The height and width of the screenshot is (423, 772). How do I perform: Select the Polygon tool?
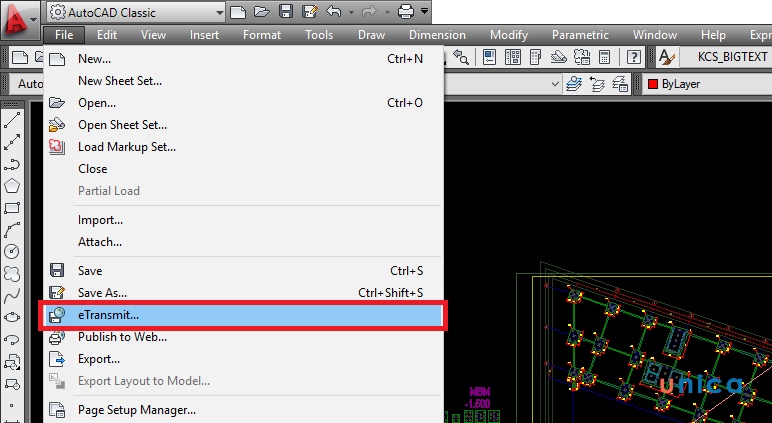(12, 186)
